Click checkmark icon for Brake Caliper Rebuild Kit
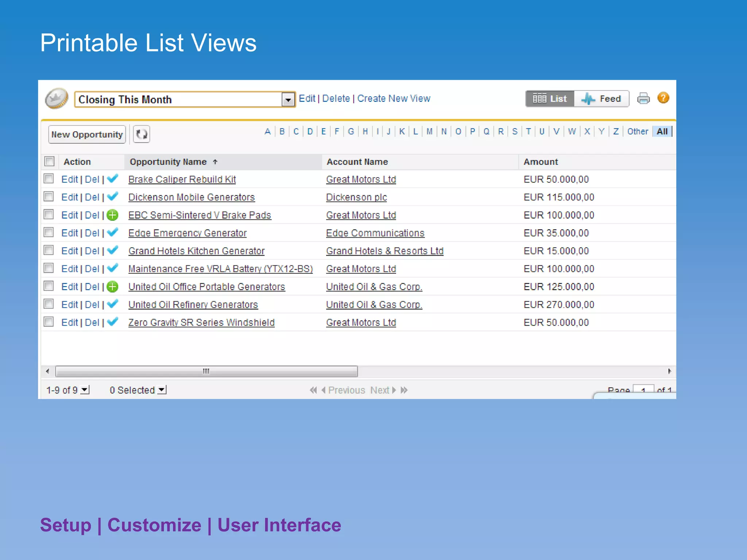Image resolution: width=747 pixels, height=560 pixels. [x=113, y=179]
